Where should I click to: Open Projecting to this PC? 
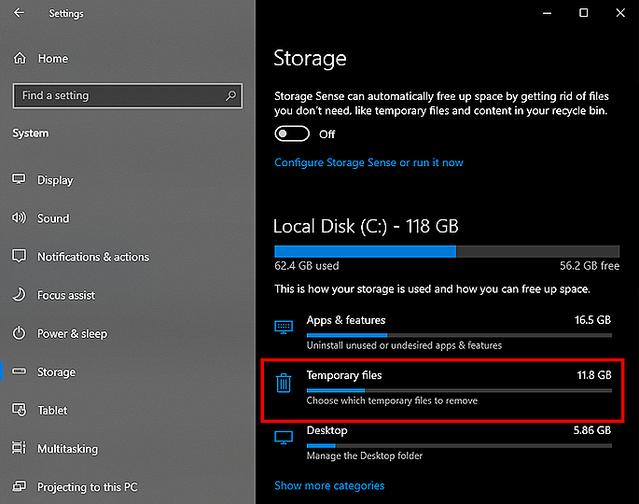87,487
